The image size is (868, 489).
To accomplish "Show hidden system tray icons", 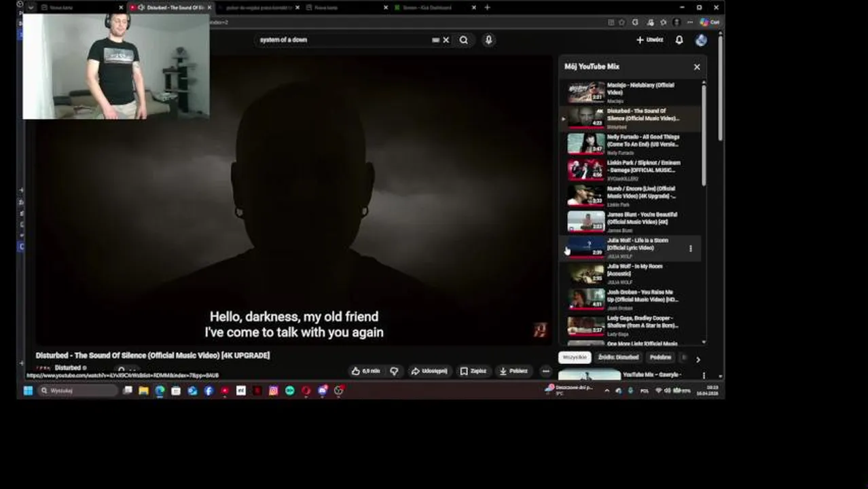I will 607,391.
